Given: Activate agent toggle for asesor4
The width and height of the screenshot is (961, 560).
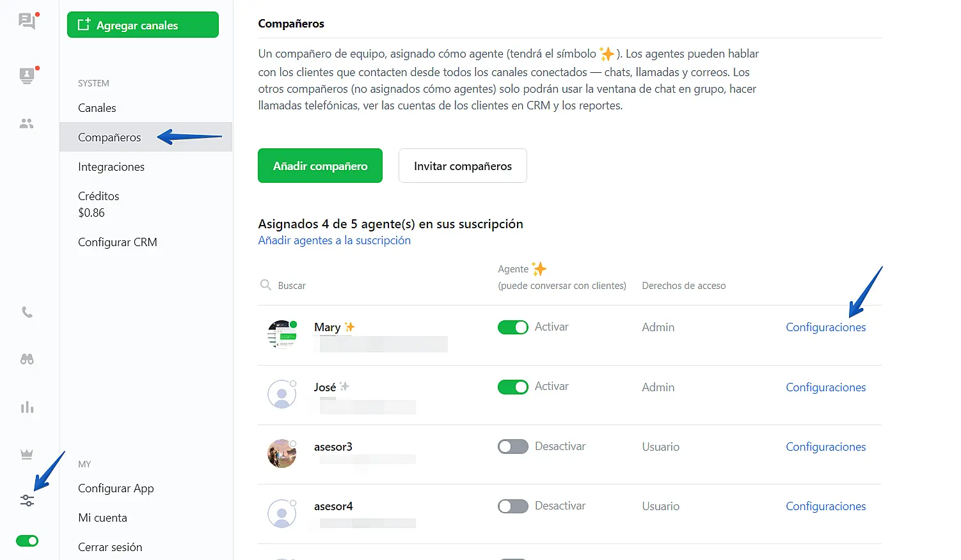Looking at the screenshot, I should 512,506.
